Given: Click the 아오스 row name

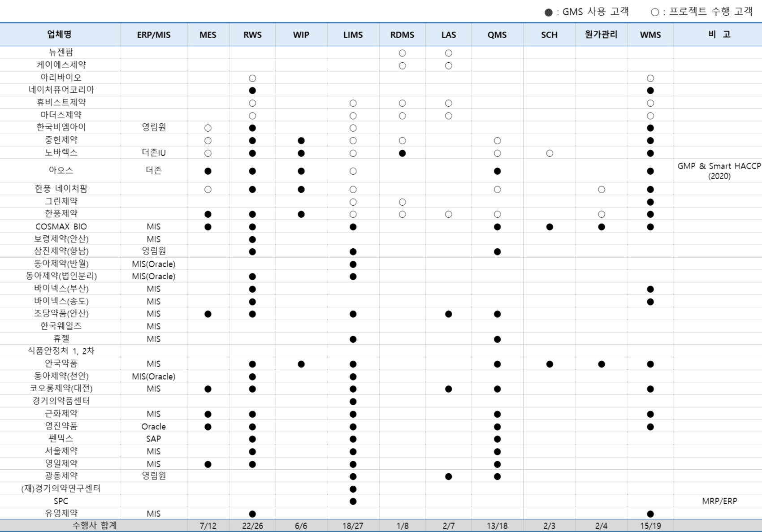Looking at the screenshot, I should pyautogui.click(x=61, y=170).
